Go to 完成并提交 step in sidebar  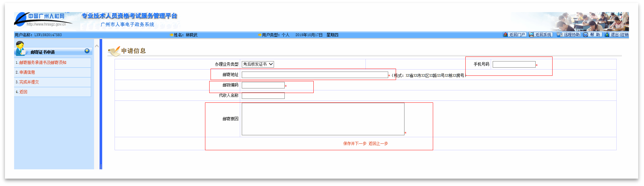pos(29,82)
